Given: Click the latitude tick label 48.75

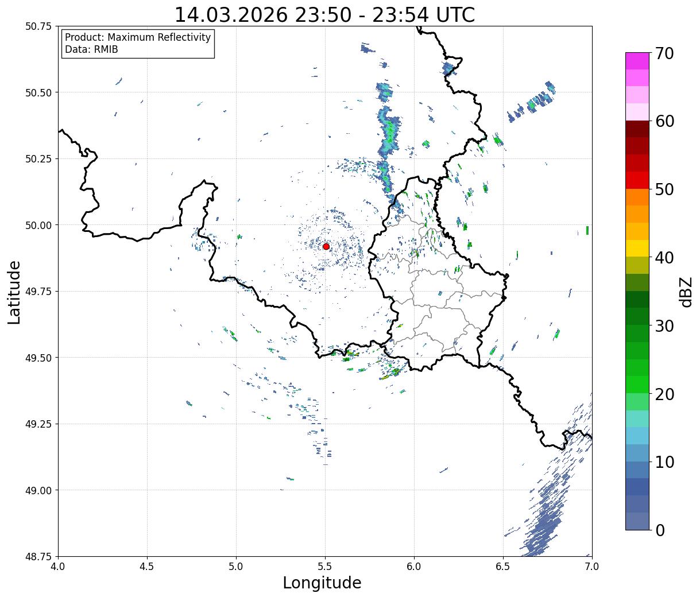Looking at the screenshot, I should 38,556.
